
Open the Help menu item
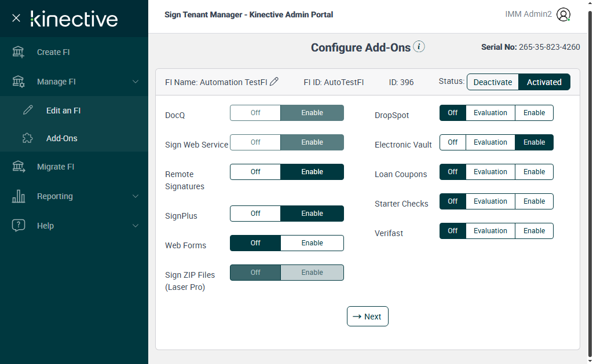[x=74, y=226]
